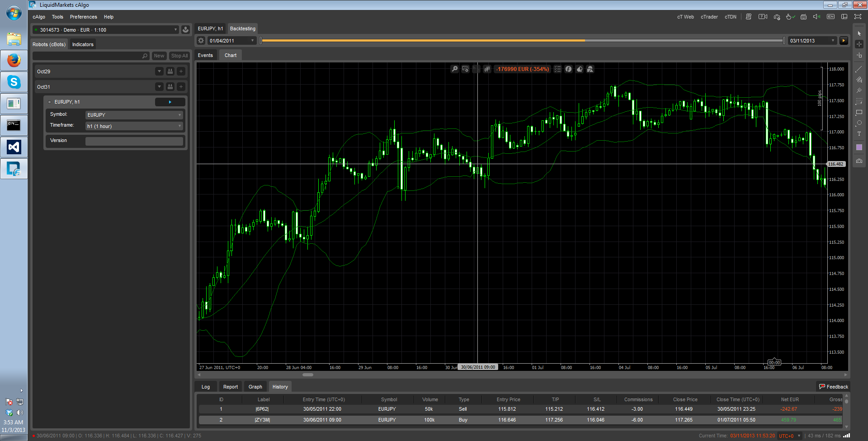This screenshot has height=441, width=868.
Task: Select the equidistant channel drawing tool
Action: click(859, 80)
